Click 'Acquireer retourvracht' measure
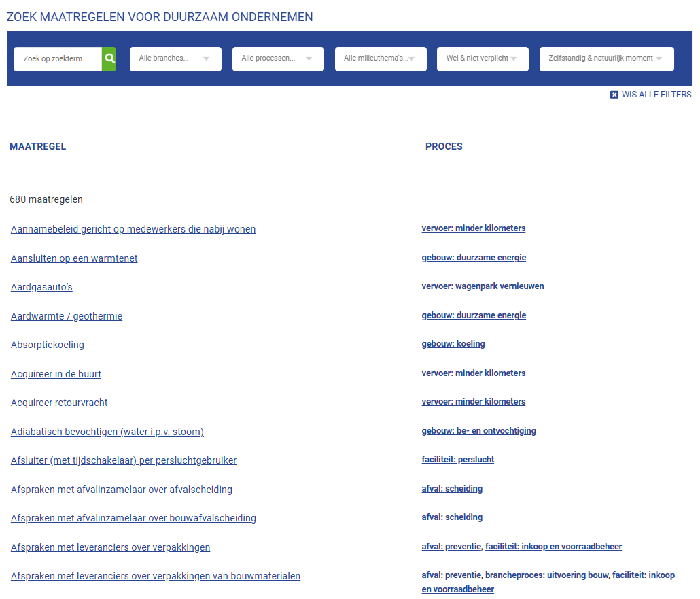700x599 pixels. coord(59,403)
